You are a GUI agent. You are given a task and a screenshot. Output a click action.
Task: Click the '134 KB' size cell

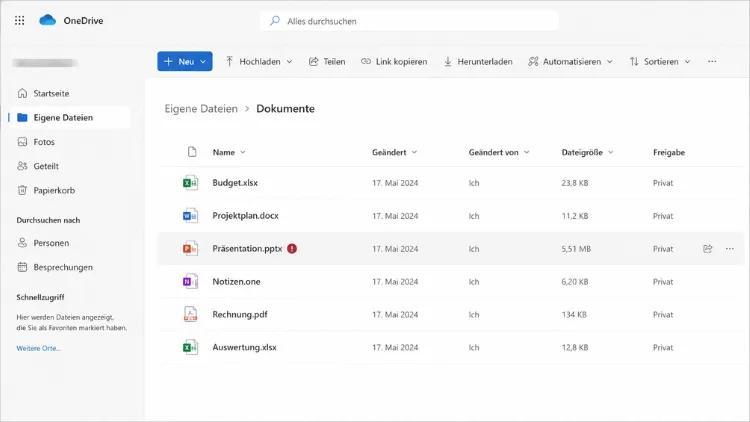coord(574,314)
